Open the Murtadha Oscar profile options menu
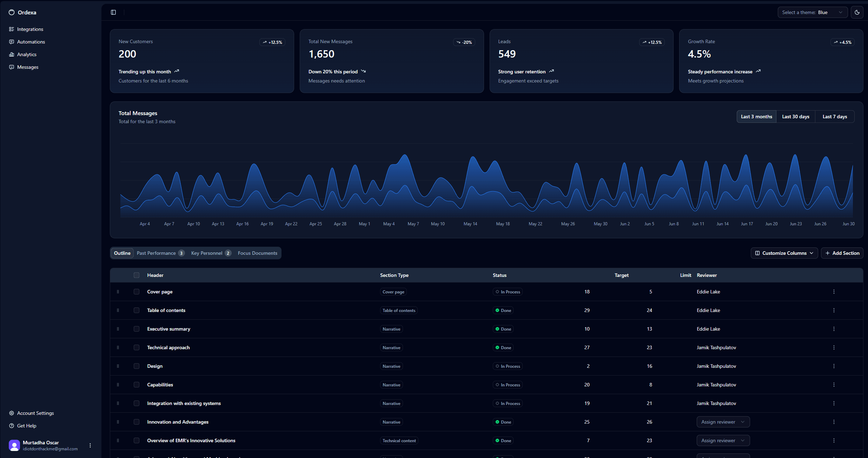The image size is (868, 458). 90,445
